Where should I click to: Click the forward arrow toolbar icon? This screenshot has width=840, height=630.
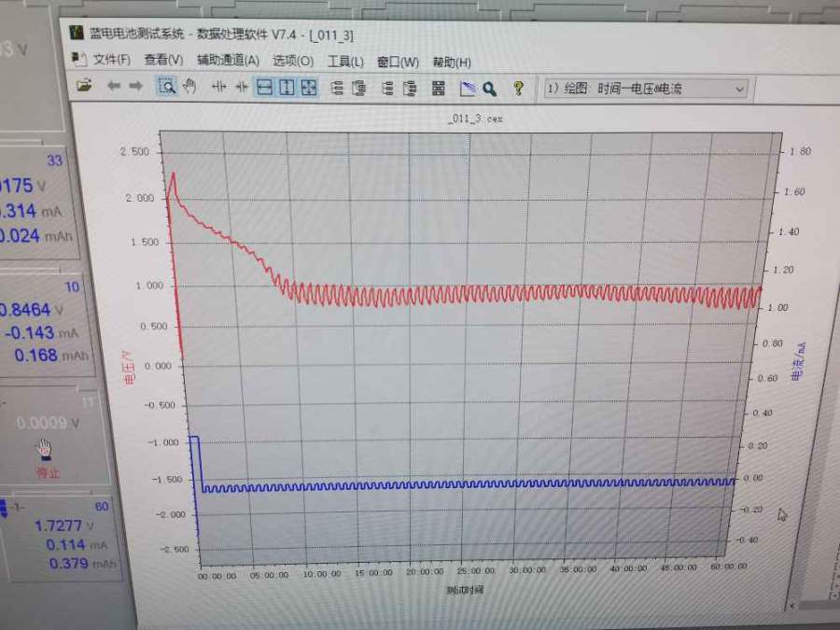tap(135, 86)
